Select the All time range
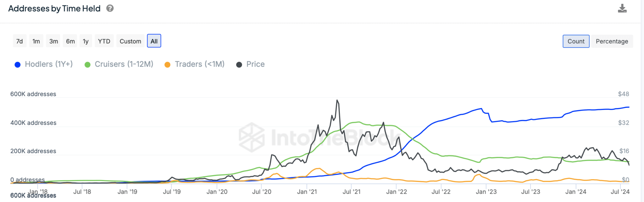644x202 pixels. tap(154, 41)
